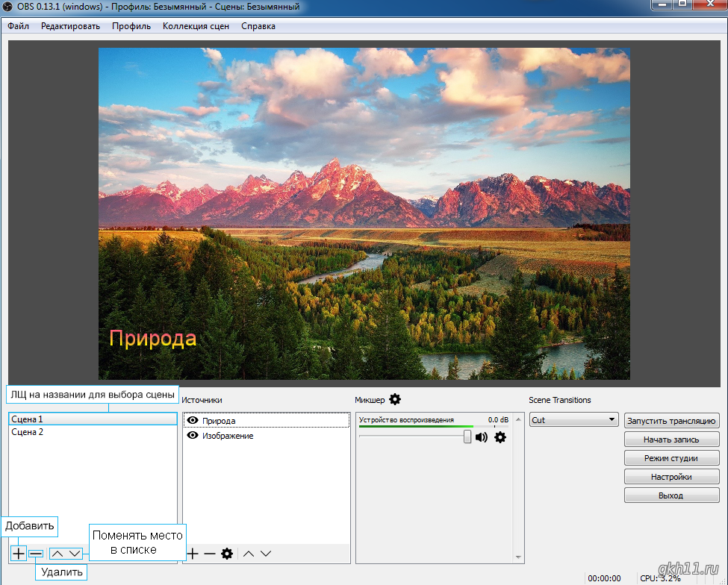Screen dimensions: 728x585
Task: Click the 00:00:00 timer in status bar
Action: pyautogui.click(x=604, y=578)
